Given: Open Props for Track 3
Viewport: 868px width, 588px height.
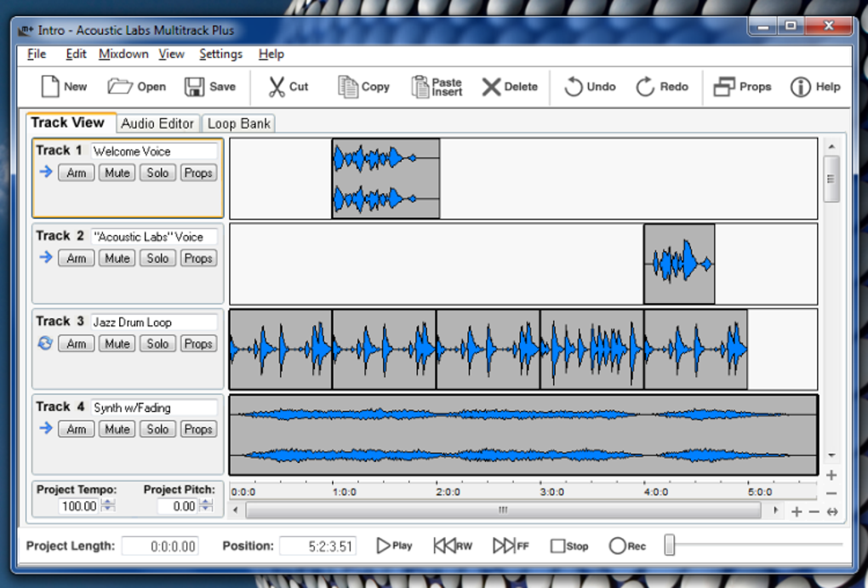Looking at the screenshot, I should pyautogui.click(x=198, y=344).
